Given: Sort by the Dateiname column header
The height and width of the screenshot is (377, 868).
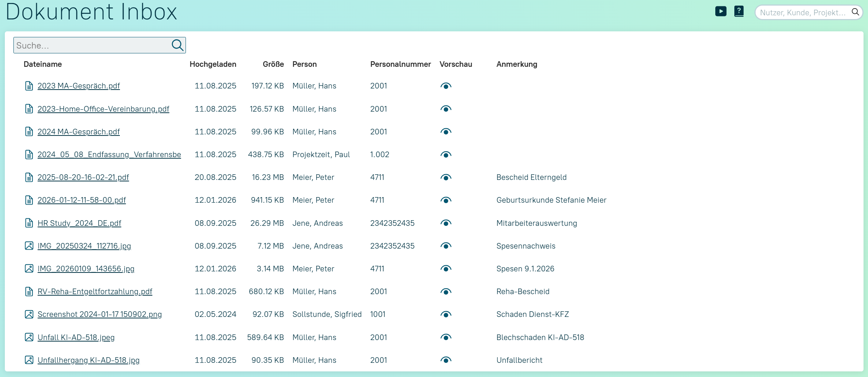Looking at the screenshot, I should tap(43, 64).
